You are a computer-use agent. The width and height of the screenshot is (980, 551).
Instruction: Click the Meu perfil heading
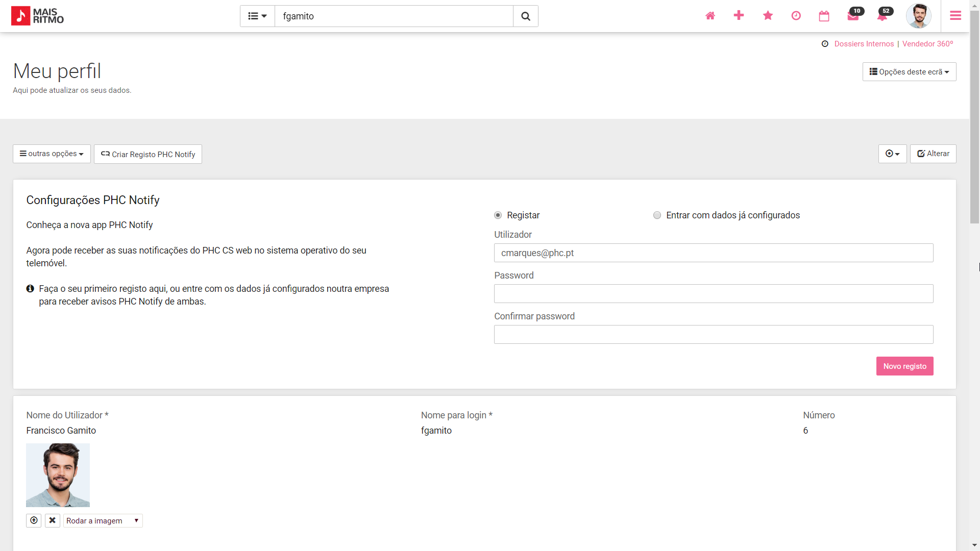pos(57,71)
